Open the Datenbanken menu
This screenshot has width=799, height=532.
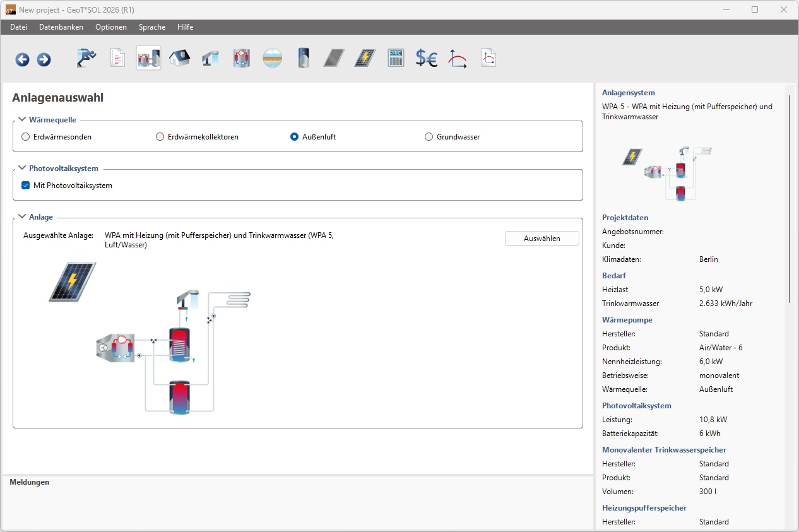[x=61, y=27]
